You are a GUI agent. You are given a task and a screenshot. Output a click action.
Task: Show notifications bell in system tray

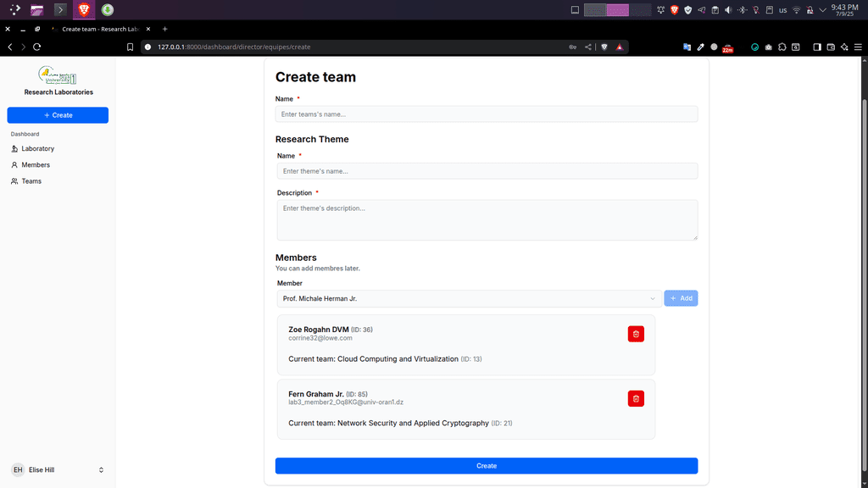coord(660,10)
